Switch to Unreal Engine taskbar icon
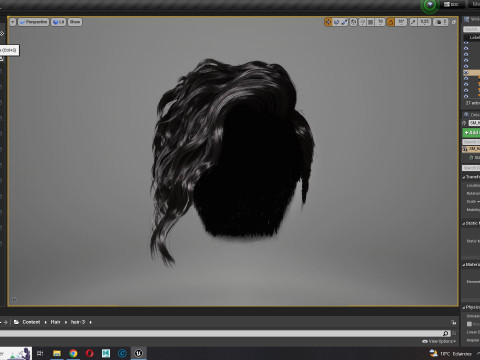 pyautogui.click(x=139, y=353)
